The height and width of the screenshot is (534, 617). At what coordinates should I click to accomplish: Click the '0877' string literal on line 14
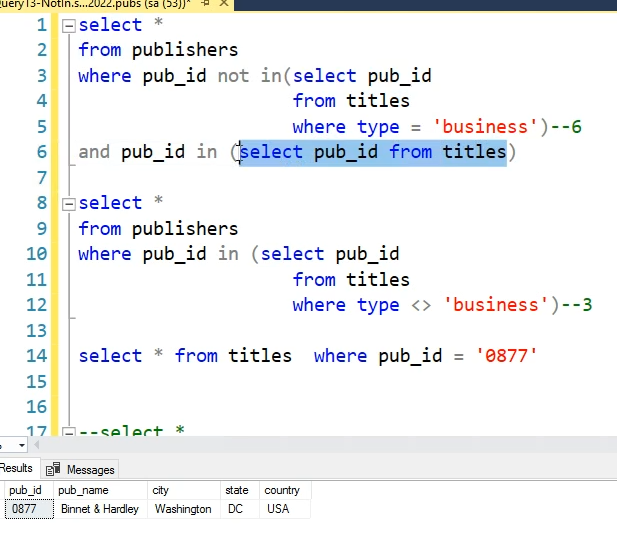coord(506,356)
